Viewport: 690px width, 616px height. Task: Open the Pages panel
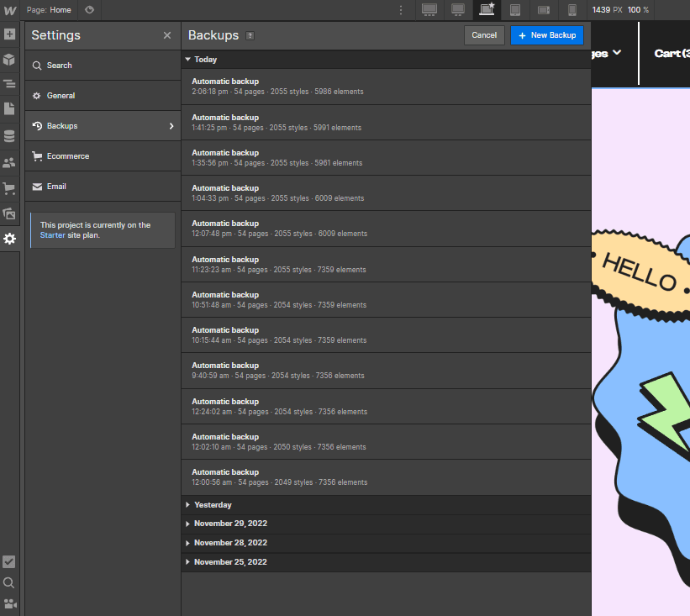(10, 108)
